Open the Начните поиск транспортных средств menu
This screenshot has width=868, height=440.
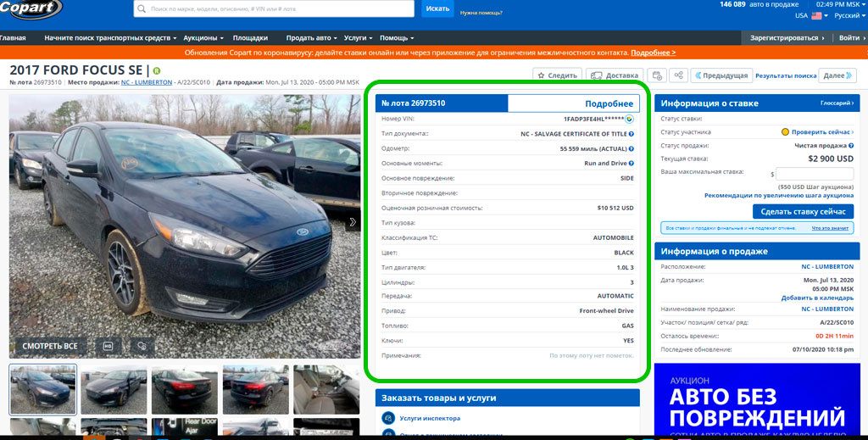(x=110, y=38)
